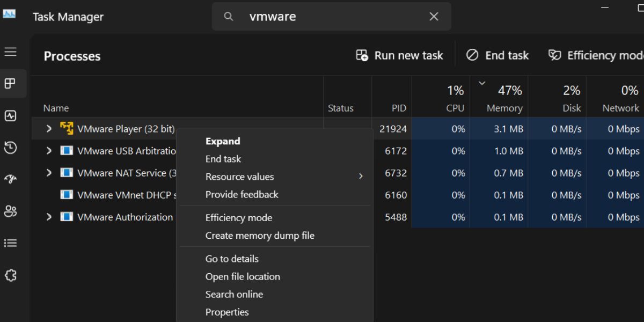Choose Expand from the context menu
The height and width of the screenshot is (322, 644).
tap(222, 141)
